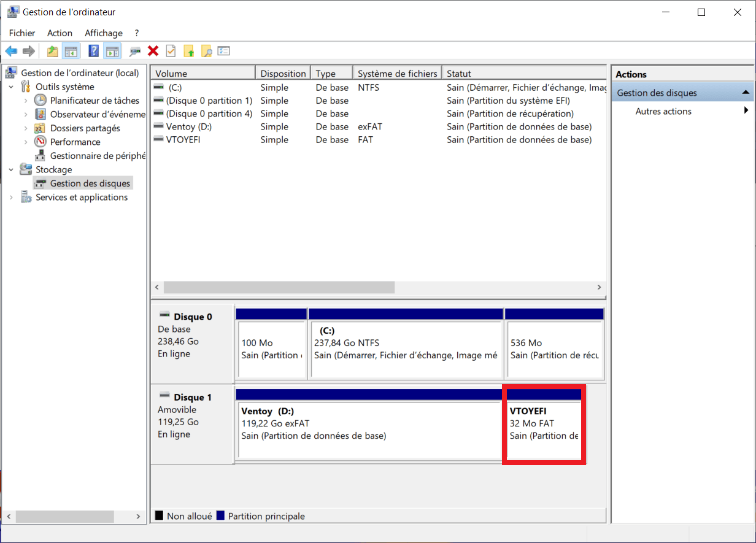Expand the Services et applications node
Viewport: 756px width, 543px height.
click(11, 198)
